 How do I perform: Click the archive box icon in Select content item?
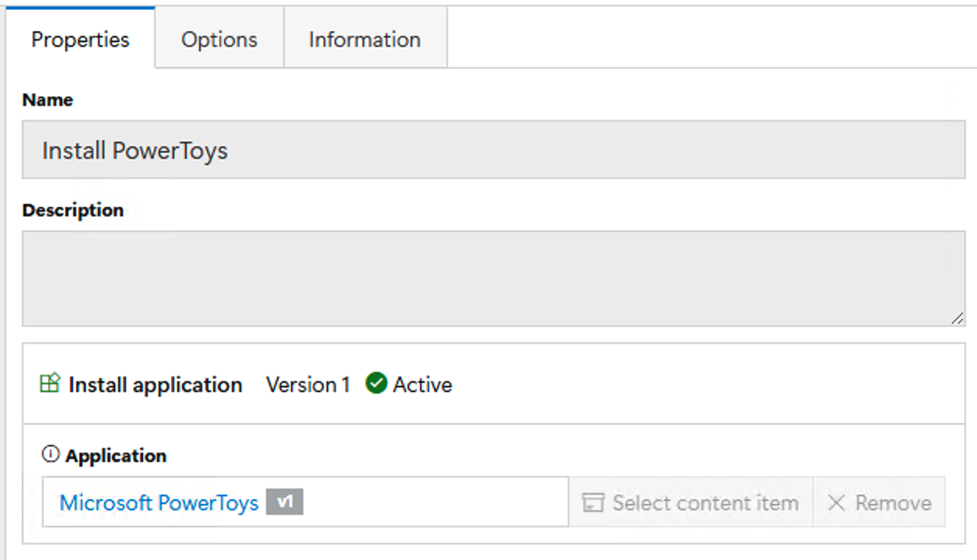pos(594,502)
